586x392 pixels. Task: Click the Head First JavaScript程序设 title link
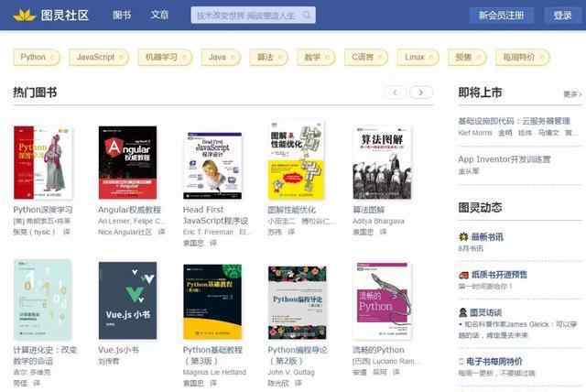coord(215,215)
